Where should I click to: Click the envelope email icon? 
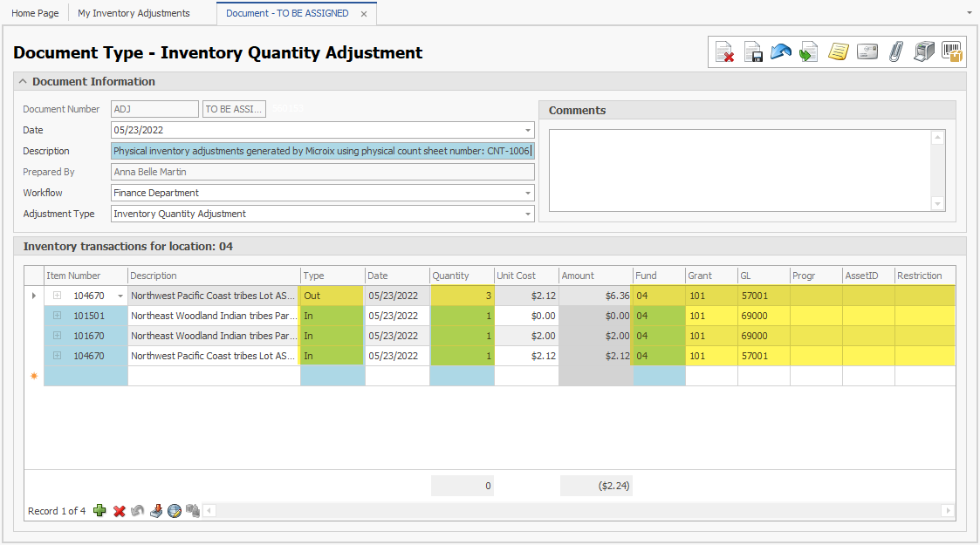coord(867,52)
